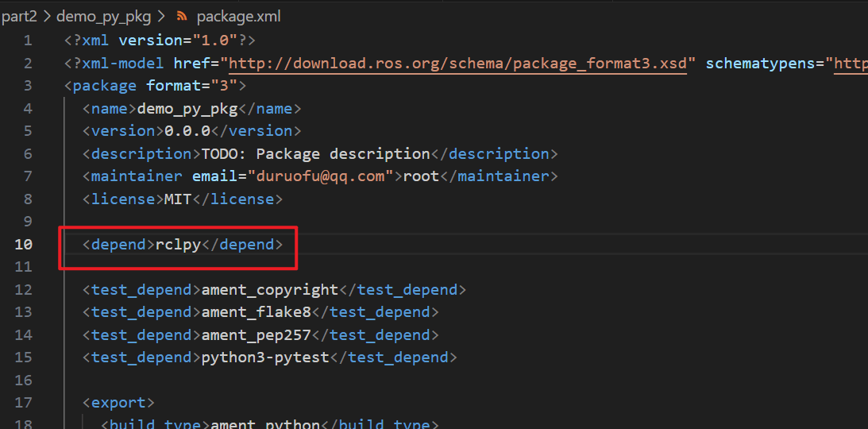Click the python3-pytest test dependency
This screenshot has height=429, width=868.
(x=265, y=357)
